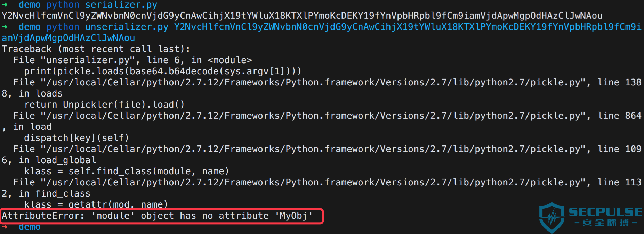Click the prompt arrow before 'python unserializer.py'
Screen dimensions: 644x234
pyautogui.click(x=5, y=27)
